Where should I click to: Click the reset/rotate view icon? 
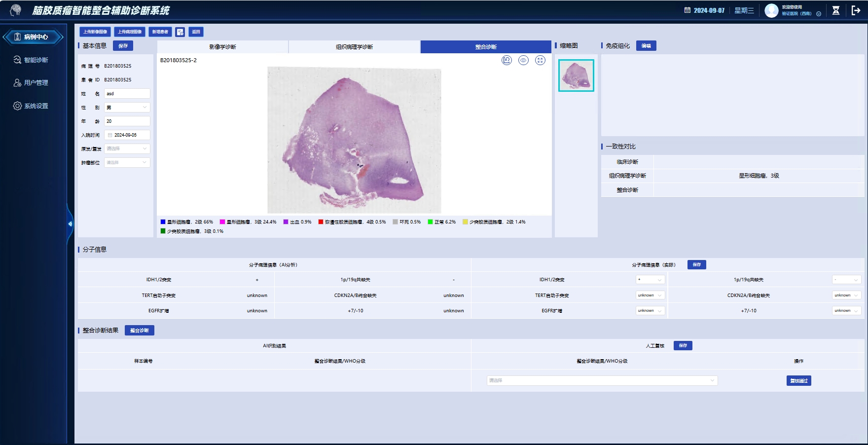pos(506,60)
